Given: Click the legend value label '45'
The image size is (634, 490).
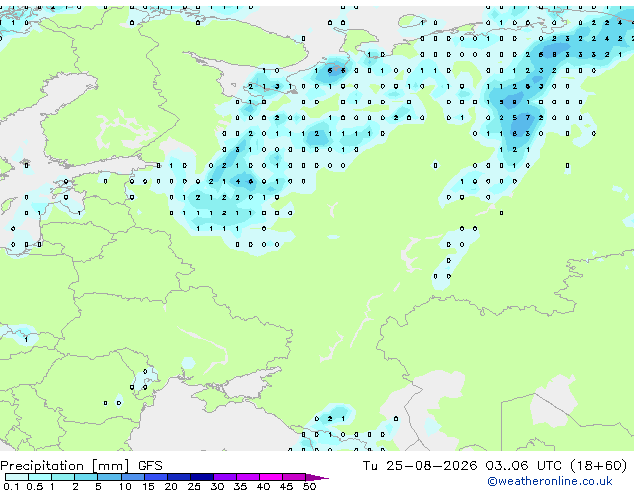Looking at the screenshot, I should [286, 486].
